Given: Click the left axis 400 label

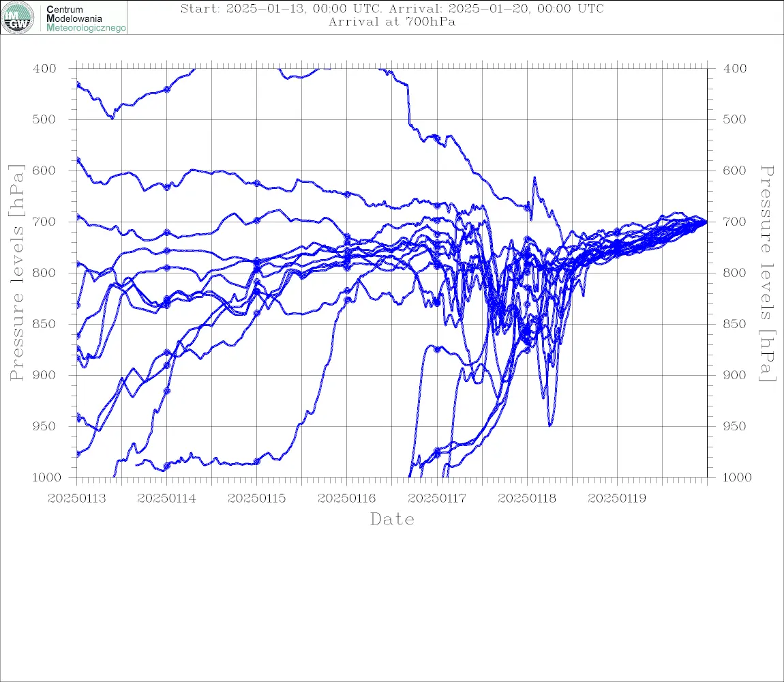Looking at the screenshot, I should tap(44, 69).
